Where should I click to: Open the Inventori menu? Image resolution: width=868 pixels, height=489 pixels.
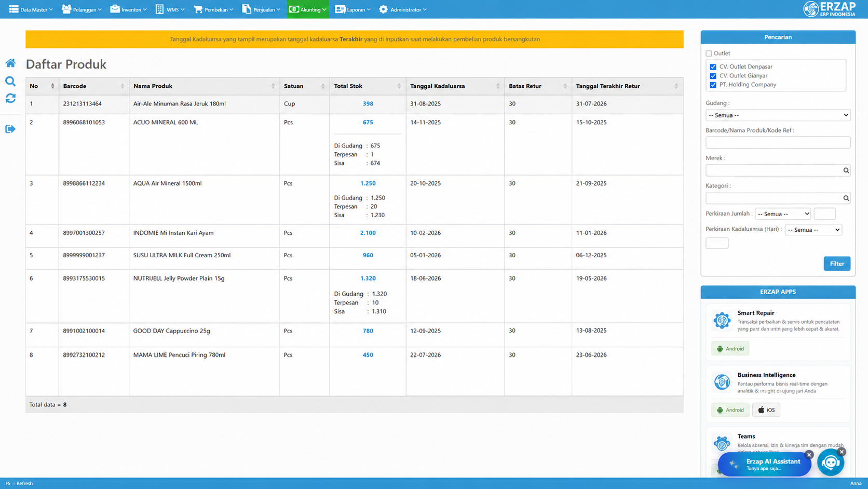tap(128, 9)
